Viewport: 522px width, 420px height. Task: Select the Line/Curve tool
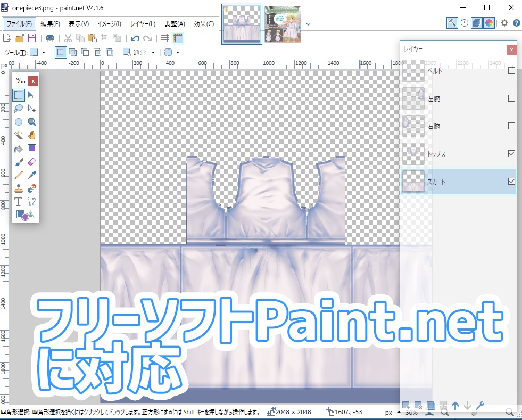(x=31, y=202)
